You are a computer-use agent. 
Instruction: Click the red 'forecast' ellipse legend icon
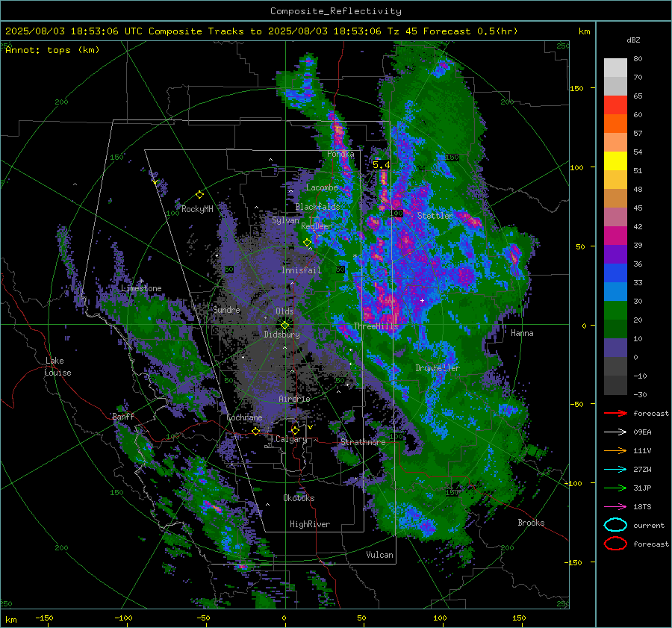coord(615,544)
